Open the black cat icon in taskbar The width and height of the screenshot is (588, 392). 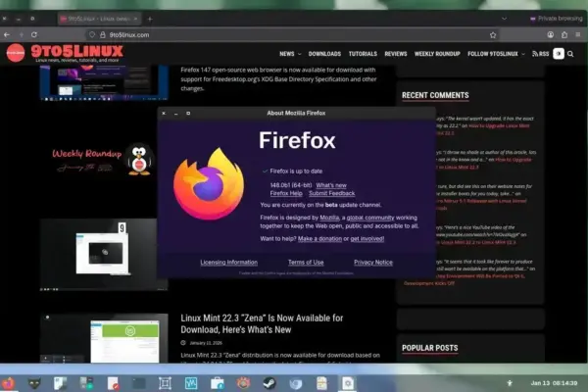pos(34,383)
